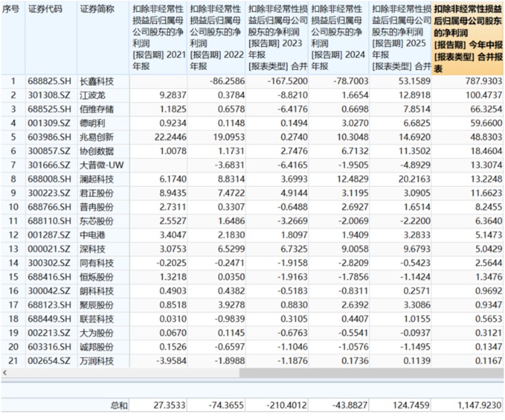Select stock name 同有科技
505x420 pixels.
97,263
